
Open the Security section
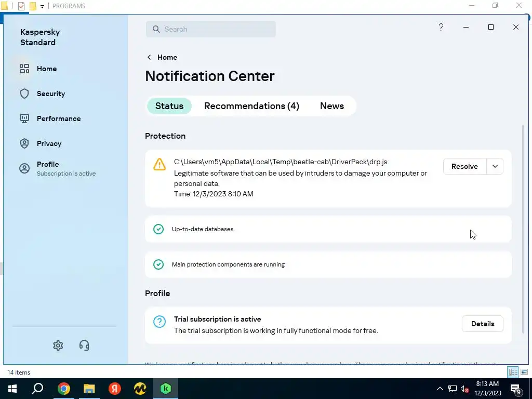coord(50,94)
